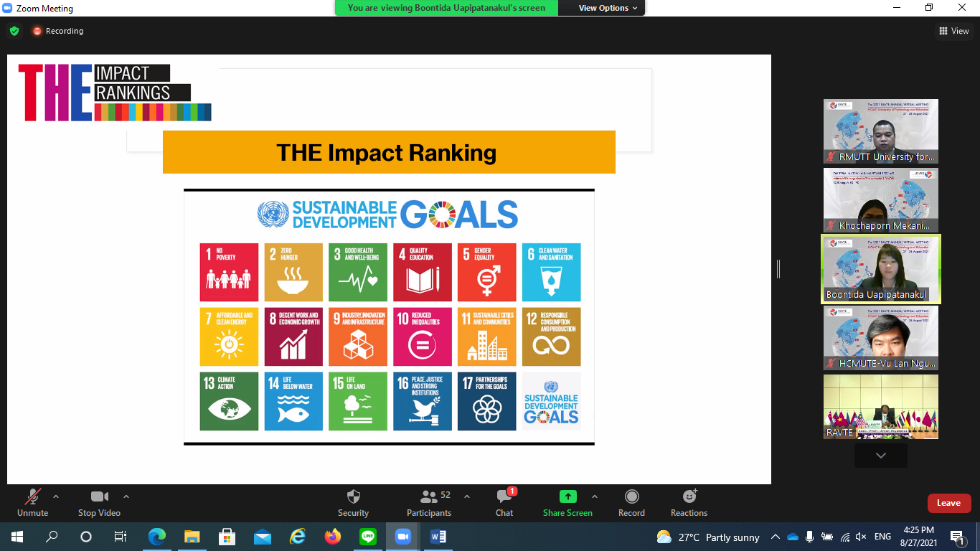This screenshot has height=551, width=980.
Task: Click the gallery panel resize handle
Action: 778,269
